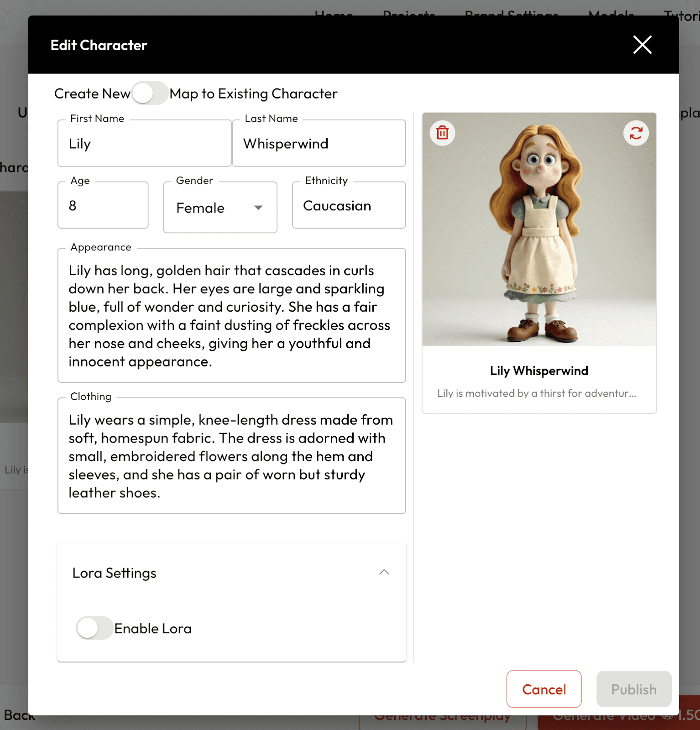Viewport: 700px width, 730px height.
Task: Click the First Name field containing Lily
Action: [x=144, y=143]
